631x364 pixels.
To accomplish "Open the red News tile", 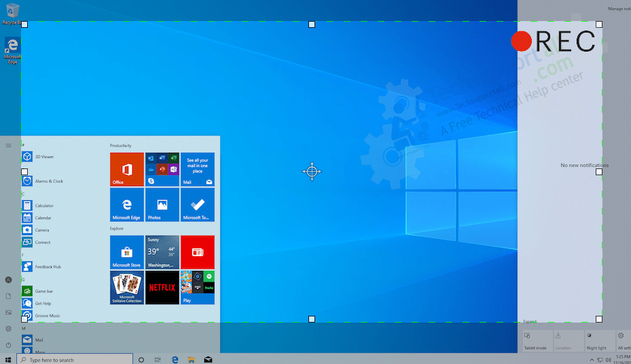I will tap(198, 252).
